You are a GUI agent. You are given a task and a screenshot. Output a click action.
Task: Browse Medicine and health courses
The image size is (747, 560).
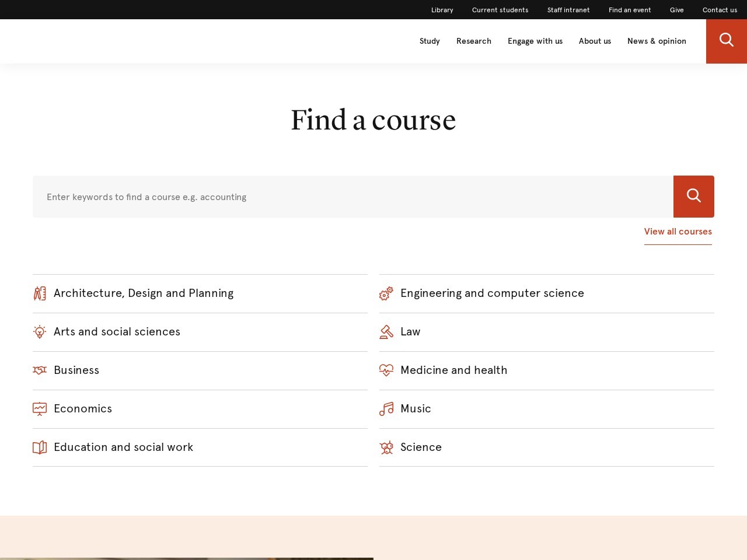point(547,370)
